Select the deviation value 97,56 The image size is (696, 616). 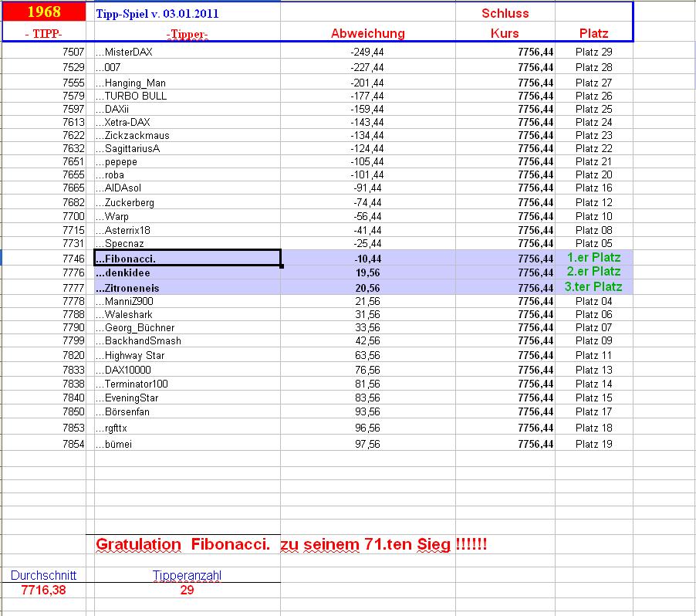(x=367, y=444)
